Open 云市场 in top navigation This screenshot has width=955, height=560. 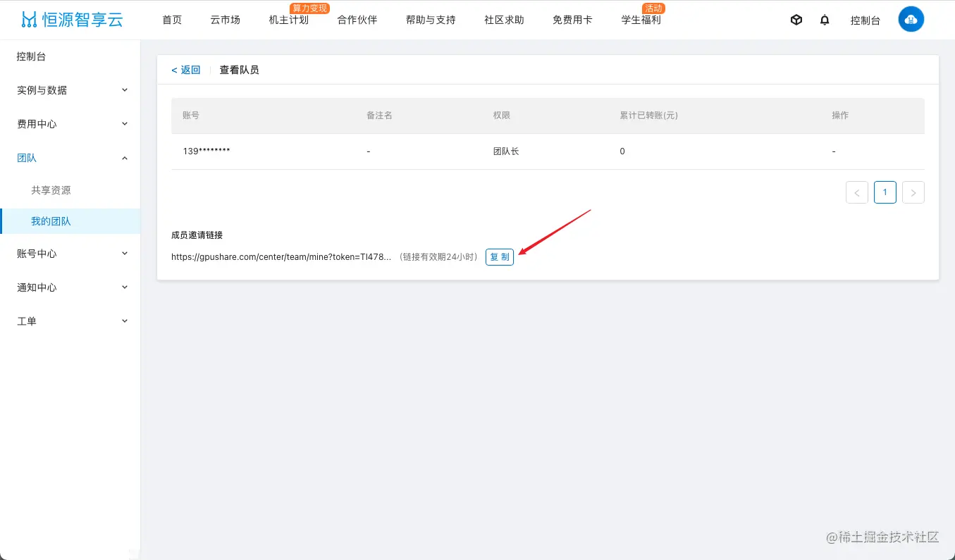click(226, 20)
